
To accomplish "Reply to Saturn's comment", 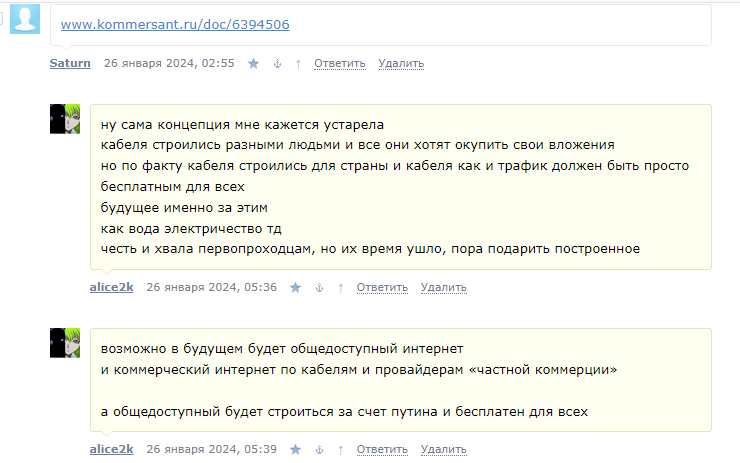I will point(340,63).
